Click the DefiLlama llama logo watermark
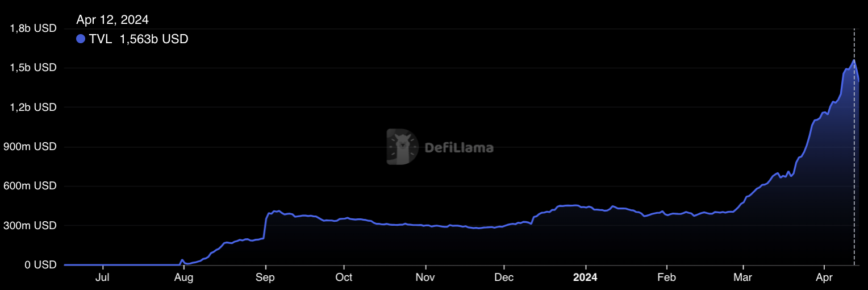 click(402, 147)
